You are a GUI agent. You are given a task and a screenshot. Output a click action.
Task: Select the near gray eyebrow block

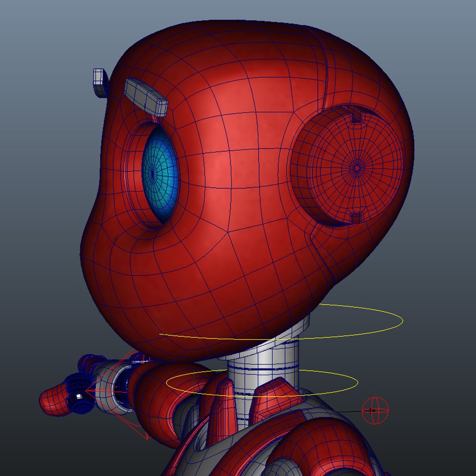tap(146, 97)
